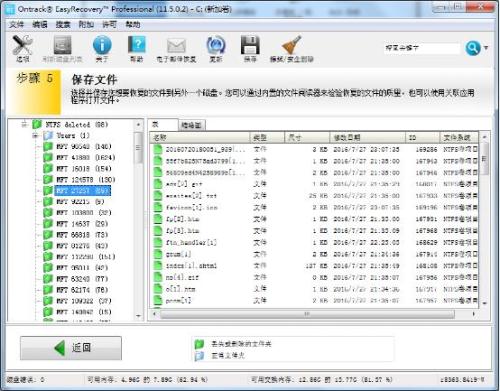Click the folder icon of MFT 14637 (29)
The width and height of the screenshot is (500, 391).
pyautogui.click(x=48, y=224)
